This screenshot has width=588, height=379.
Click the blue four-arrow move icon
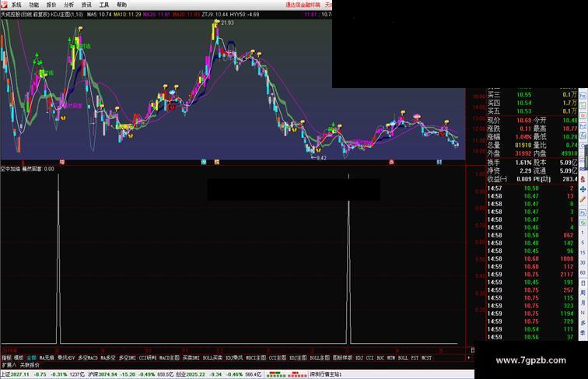pyautogui.click(x=583, y=190)
